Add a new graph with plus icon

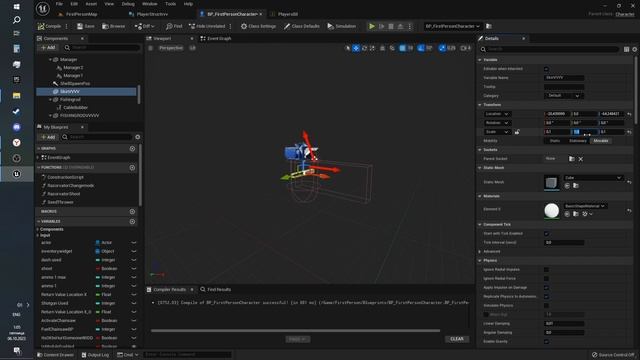point(132,149)
